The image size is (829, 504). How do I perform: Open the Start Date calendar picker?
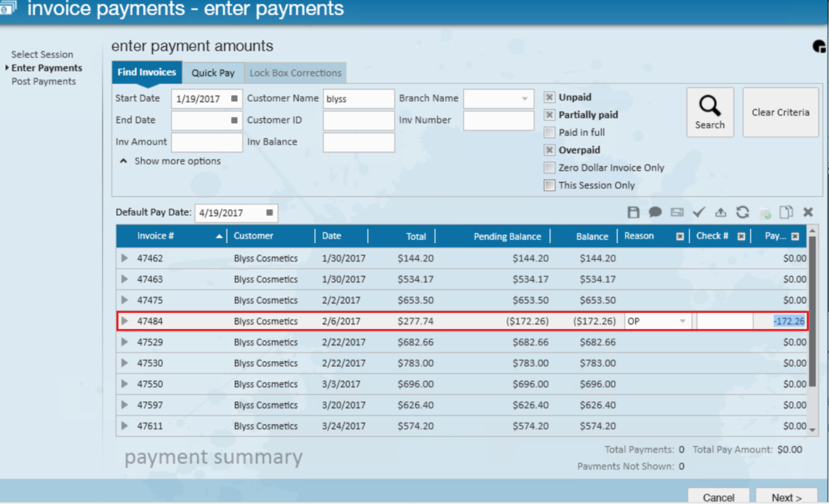pos(234,98)
